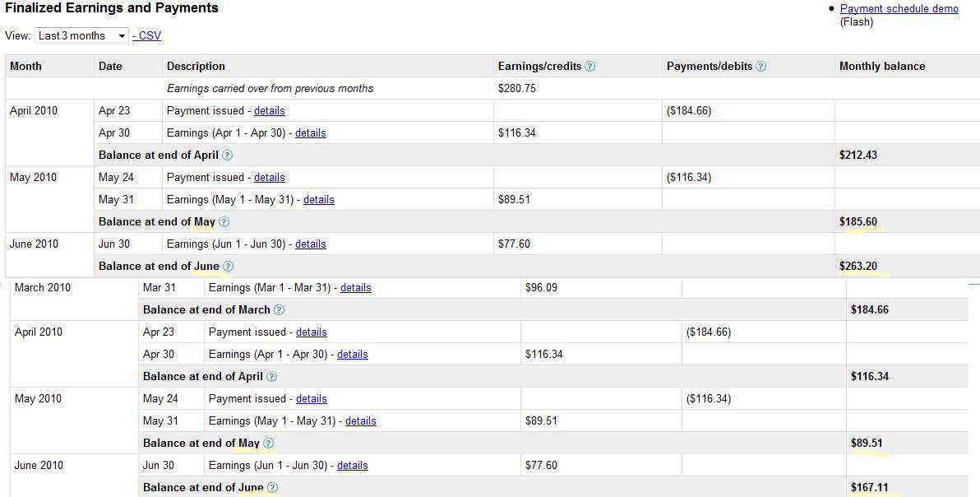Select the '(Flash)' text under demo link
This screenshot has height=497, width=980.
(856, 22)
